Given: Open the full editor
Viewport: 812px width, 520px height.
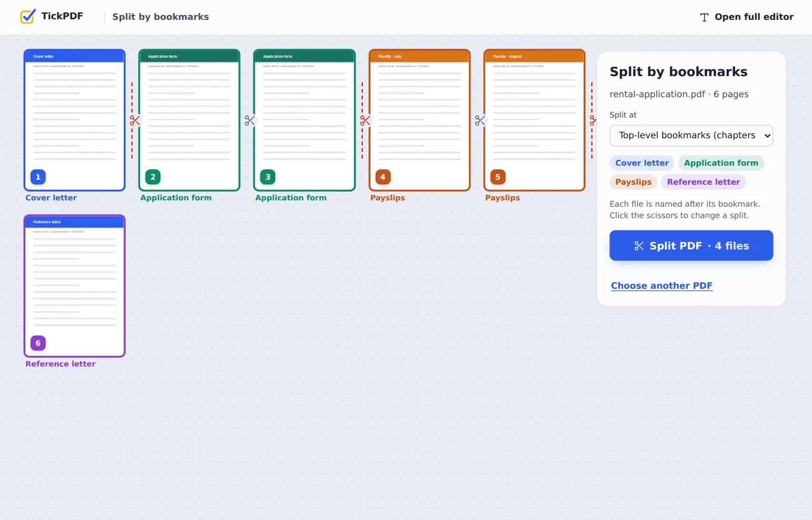Looking at the screenshot, I should (x=747, y=17).
